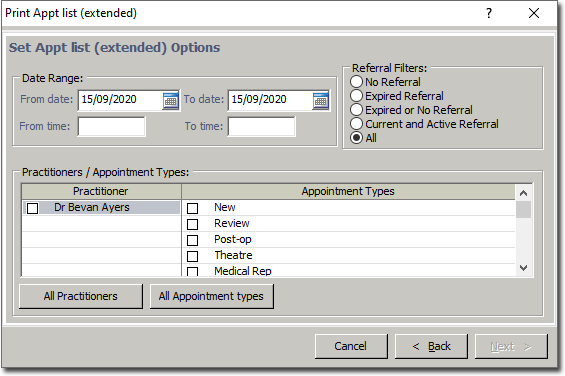The image size is (565, 376).
Task: Go to the previous step with Back
Action: click(x=431, y=346)
